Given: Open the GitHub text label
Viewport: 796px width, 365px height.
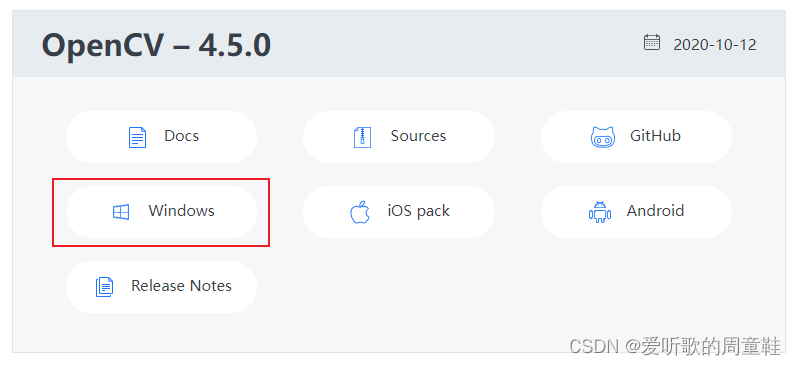Looking at the screenshot, I should click(655, 136).
